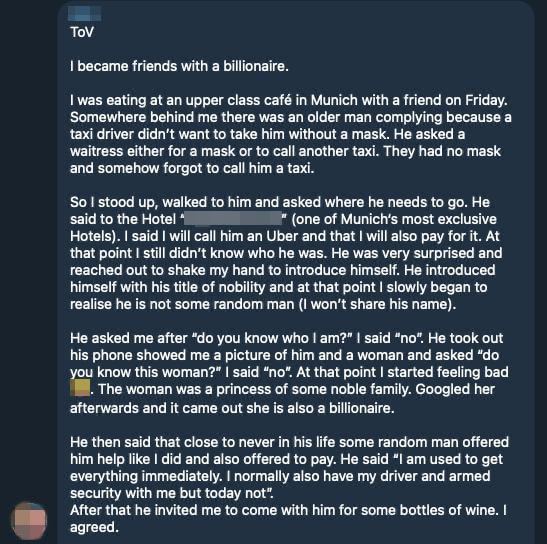The width and height of the screenshot is (547, 544).
Task: Click the blurred emoji after 'feeling bad'
Action: [81, 388]
